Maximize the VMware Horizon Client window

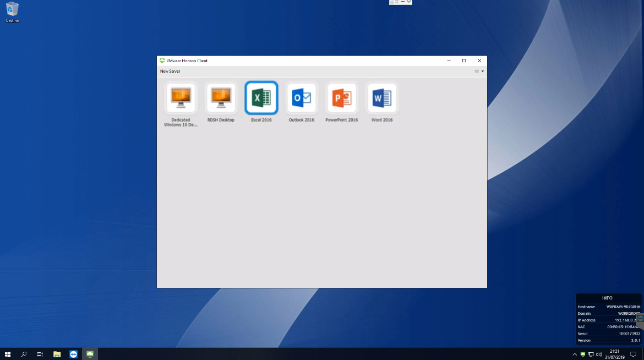[x=464, y=61]
